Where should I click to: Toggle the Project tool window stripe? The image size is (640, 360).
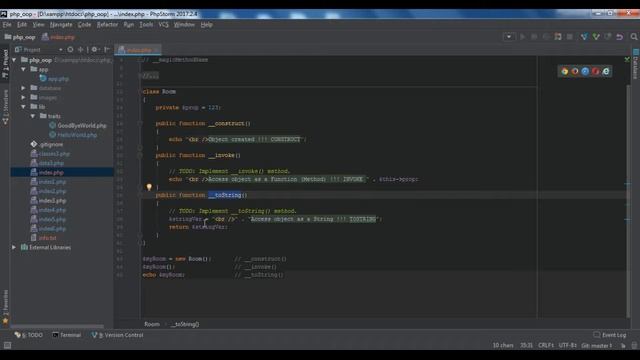coord(5,63)
